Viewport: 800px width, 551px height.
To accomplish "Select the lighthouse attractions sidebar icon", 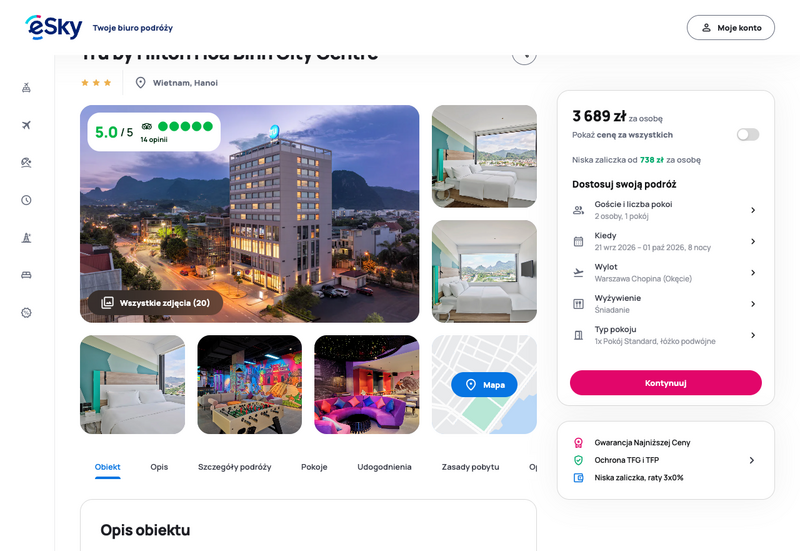I will pos(27,238).
